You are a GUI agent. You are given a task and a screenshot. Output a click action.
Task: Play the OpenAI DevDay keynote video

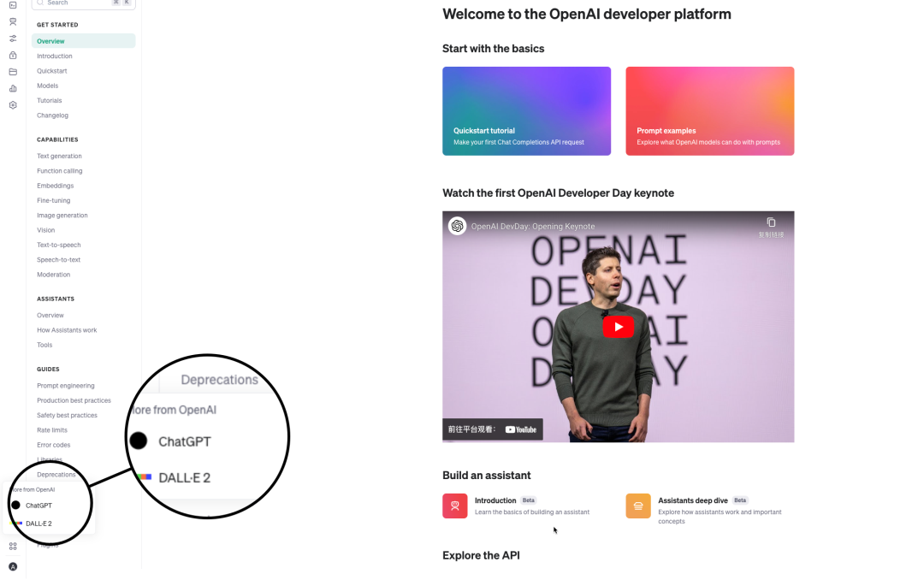coord(618,327)
